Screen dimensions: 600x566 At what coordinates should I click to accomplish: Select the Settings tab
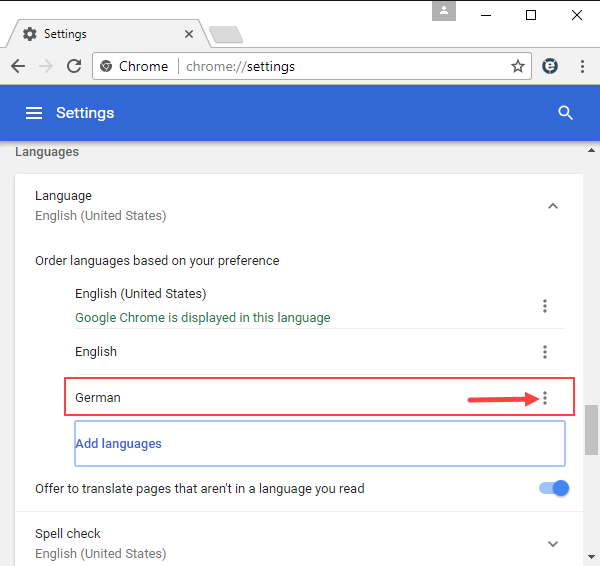pos(107,34)
